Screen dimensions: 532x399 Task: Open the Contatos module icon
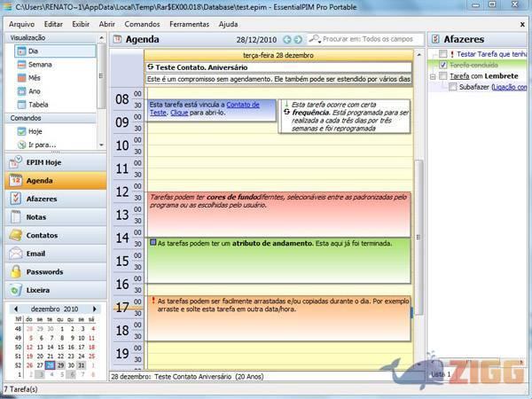tap(15, 235)
